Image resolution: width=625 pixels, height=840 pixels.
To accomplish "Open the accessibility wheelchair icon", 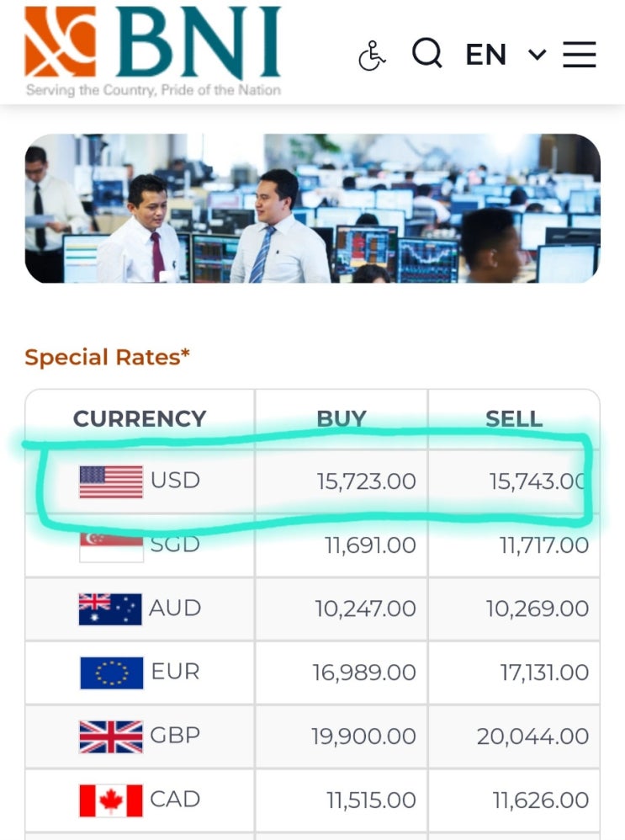I will (371, 56).
